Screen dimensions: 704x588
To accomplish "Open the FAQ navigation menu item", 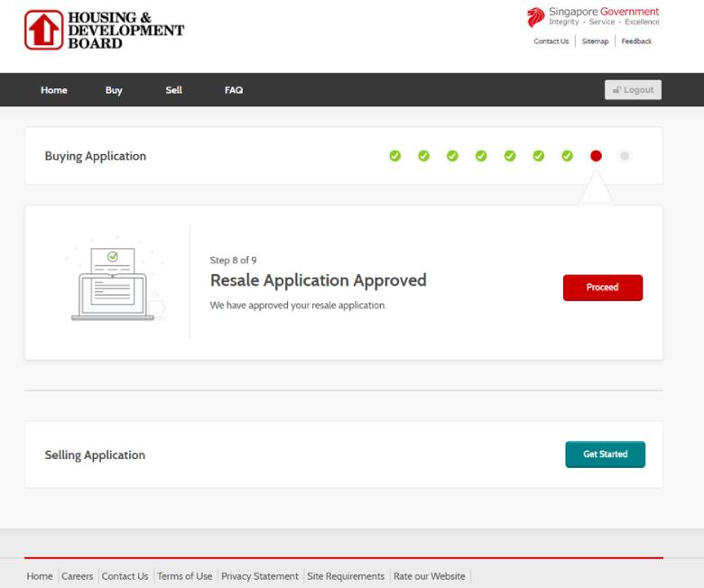I will [234, 90].
